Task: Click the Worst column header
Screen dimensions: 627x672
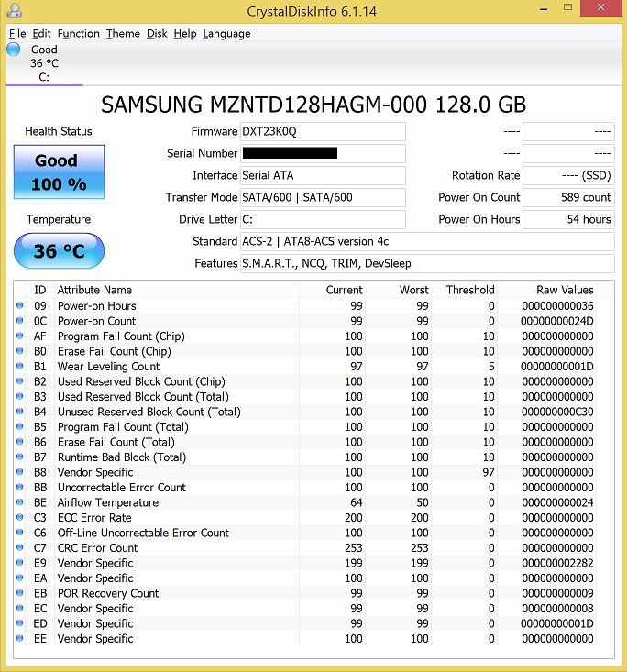Action: (399, 290)
